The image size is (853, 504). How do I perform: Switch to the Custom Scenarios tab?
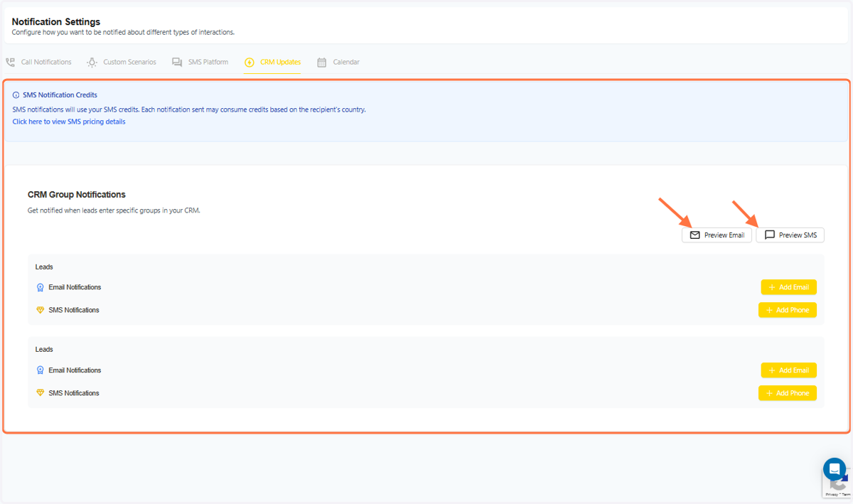[x=122, y=63]
